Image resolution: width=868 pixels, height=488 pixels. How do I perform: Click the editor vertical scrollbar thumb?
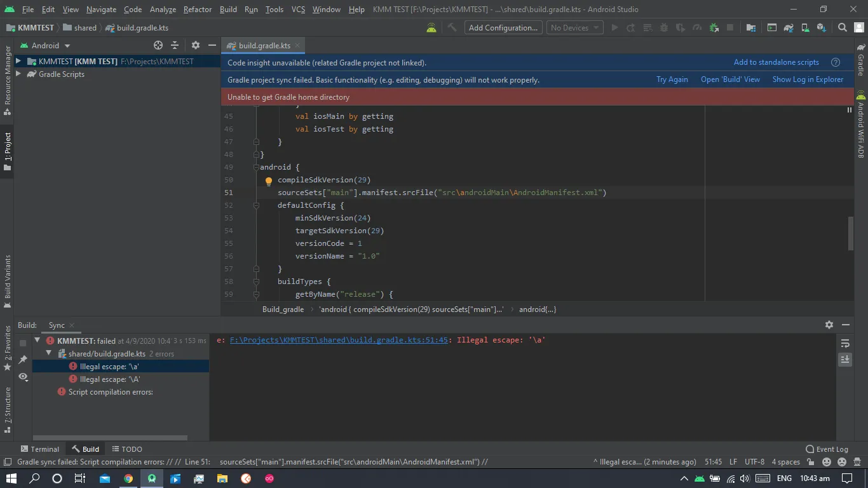tap(850, 233)
